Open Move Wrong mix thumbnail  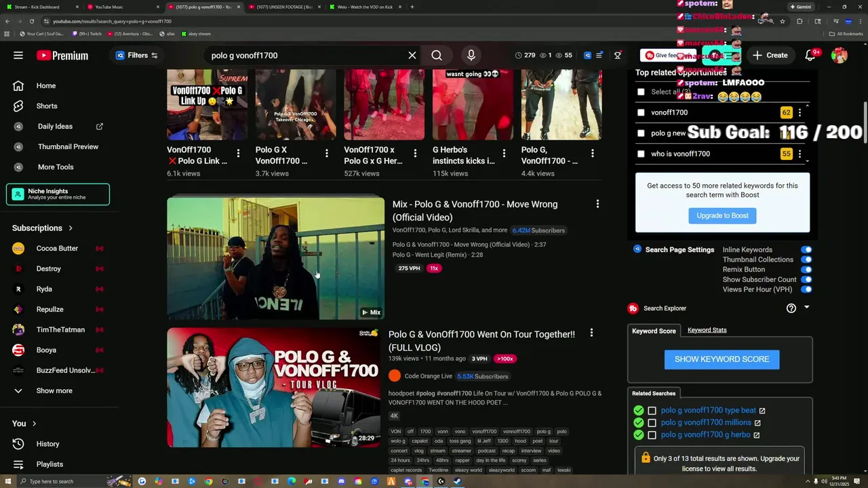point(276,258)
